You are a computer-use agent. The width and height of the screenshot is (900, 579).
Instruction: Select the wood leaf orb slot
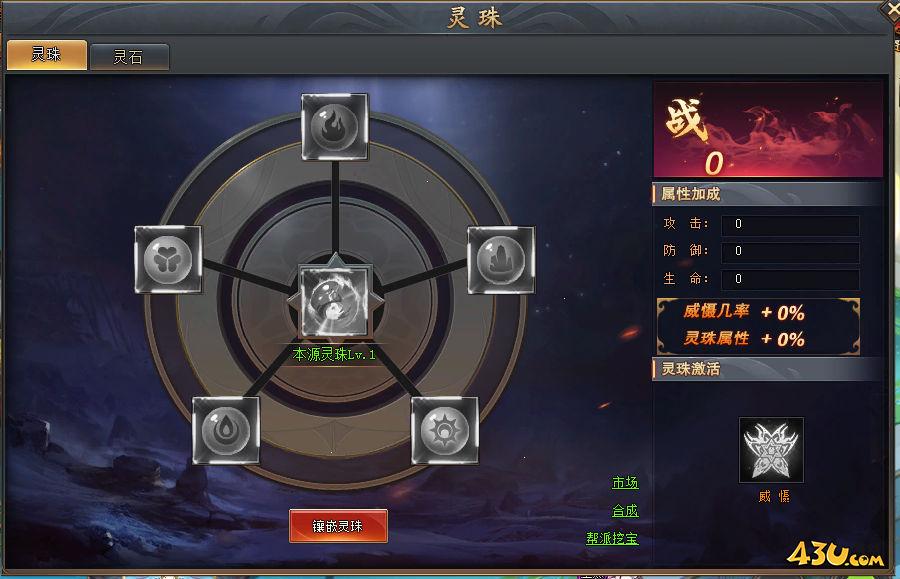pyautogui.click(x=168, y=259)
